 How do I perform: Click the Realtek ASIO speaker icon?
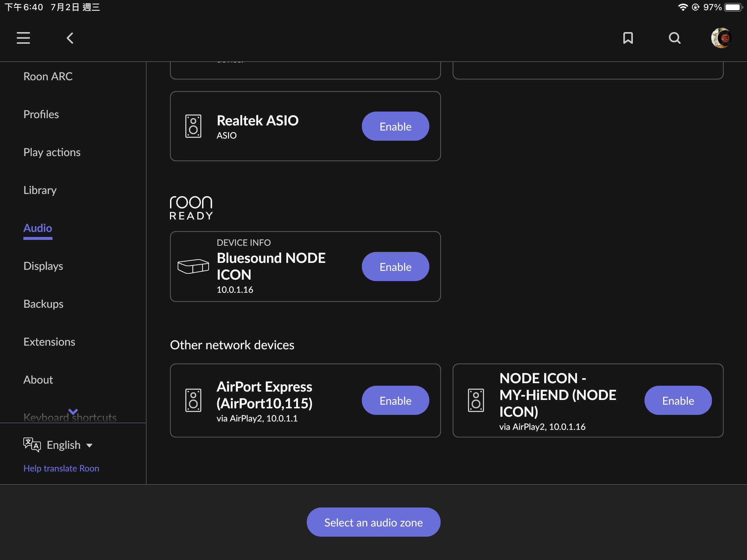[x=193, y=126]
